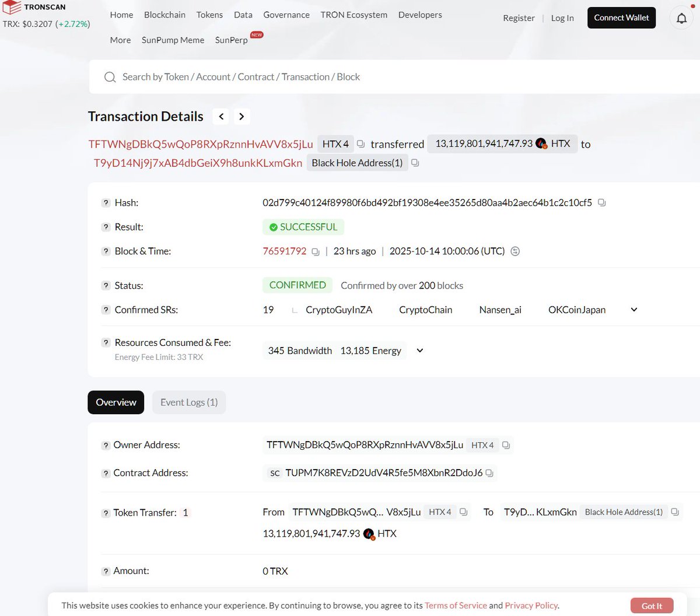Copy the Token Transfer To address
The width and height of the screenshot is (700, 616).
[675, 512]
